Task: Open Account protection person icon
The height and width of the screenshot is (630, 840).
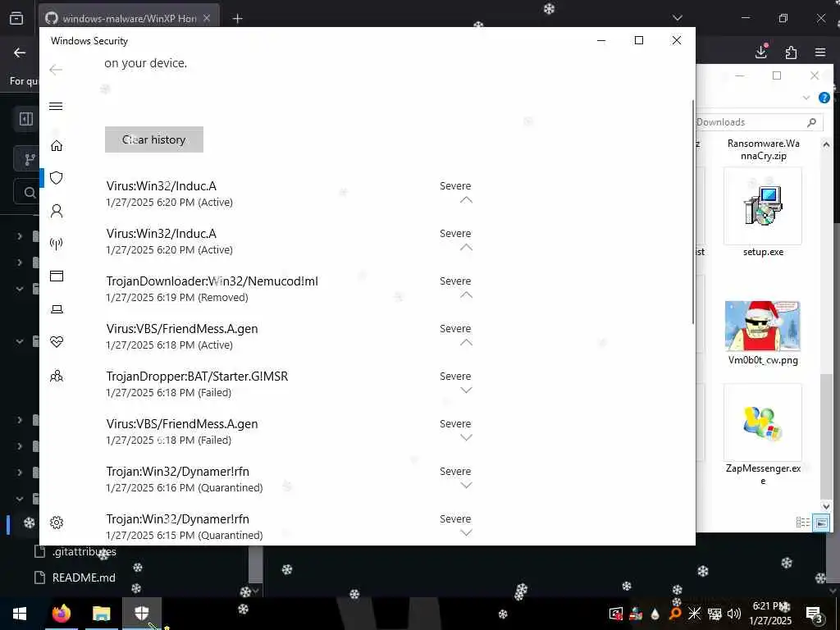Action: tap(57, 211)
